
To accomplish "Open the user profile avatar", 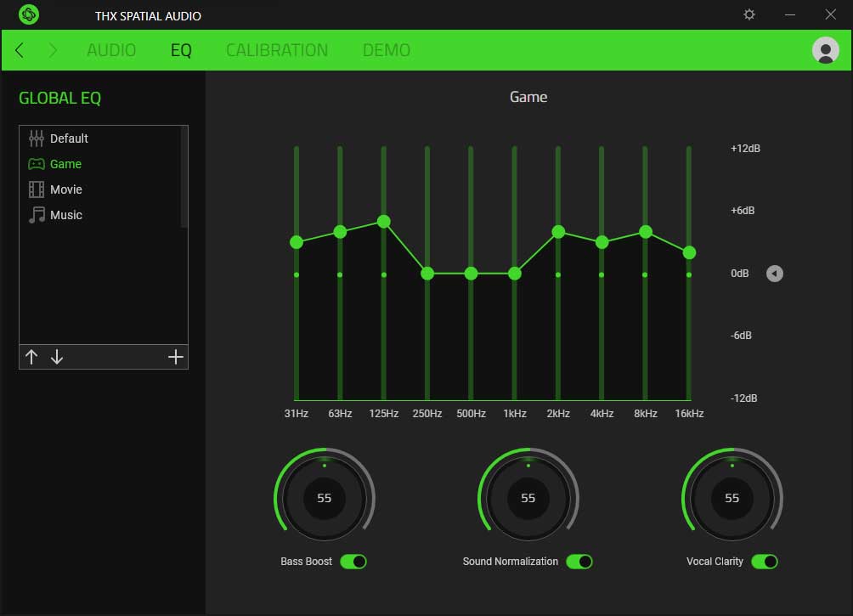I will click(x=823, y=50).
